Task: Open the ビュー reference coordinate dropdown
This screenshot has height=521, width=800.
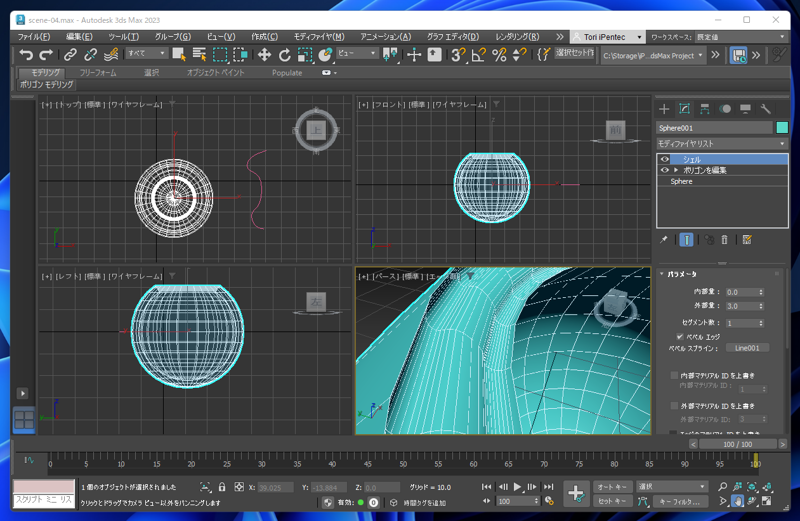Action: pyautogui.click(x=357, y=53)
